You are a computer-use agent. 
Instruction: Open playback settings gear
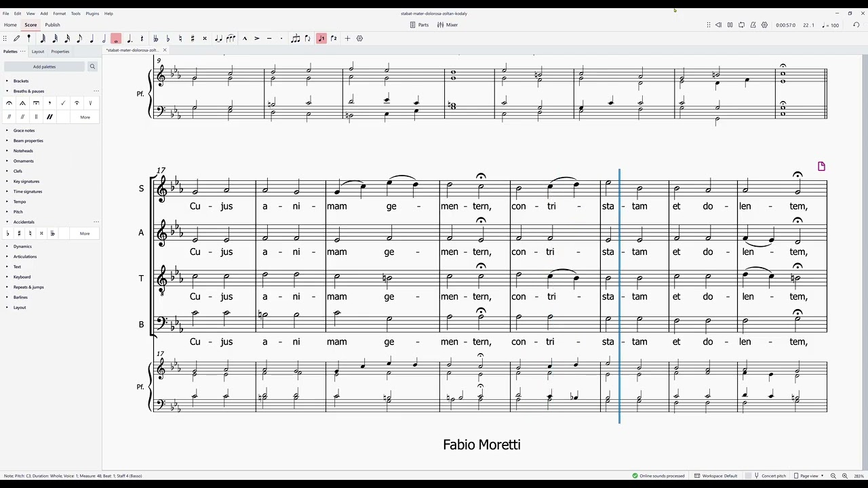coord(764,25)
